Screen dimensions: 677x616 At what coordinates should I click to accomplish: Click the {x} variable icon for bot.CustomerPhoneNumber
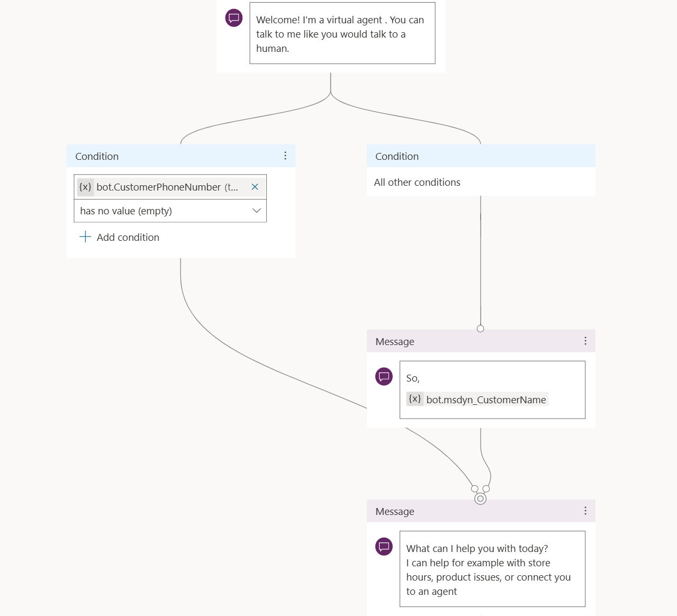[x=85, y=187]
